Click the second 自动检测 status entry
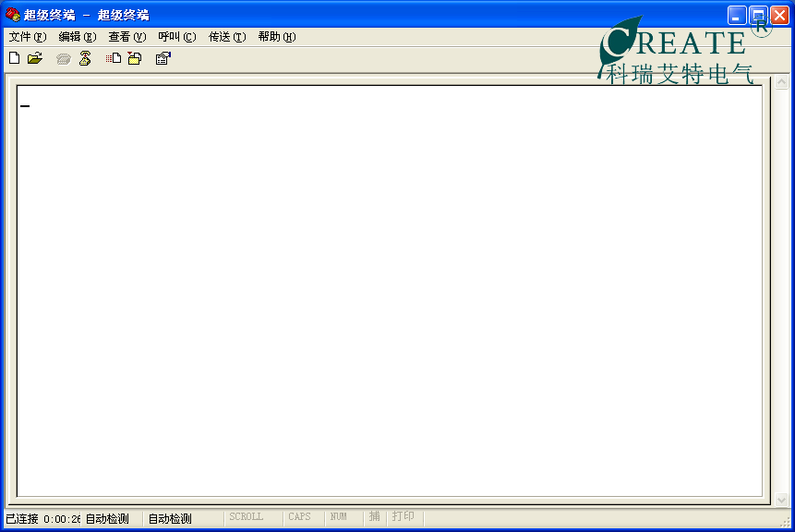 pos(170,519)
